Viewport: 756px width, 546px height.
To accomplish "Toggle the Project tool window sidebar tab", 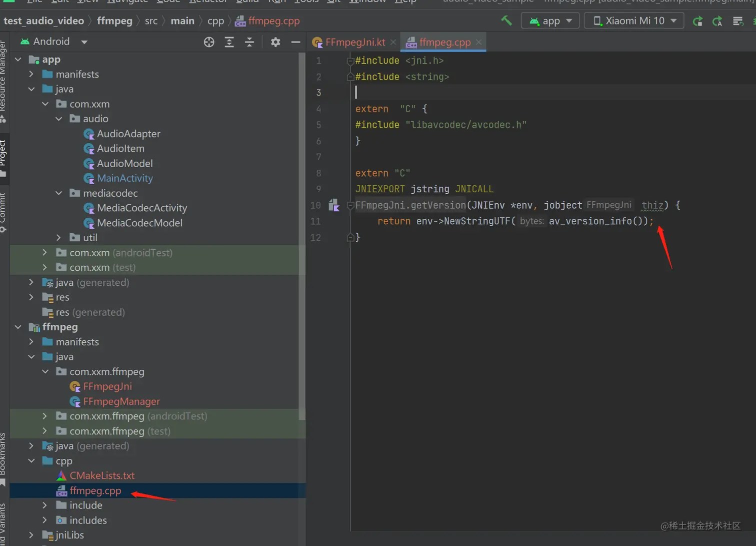I will tap(3, 158).
